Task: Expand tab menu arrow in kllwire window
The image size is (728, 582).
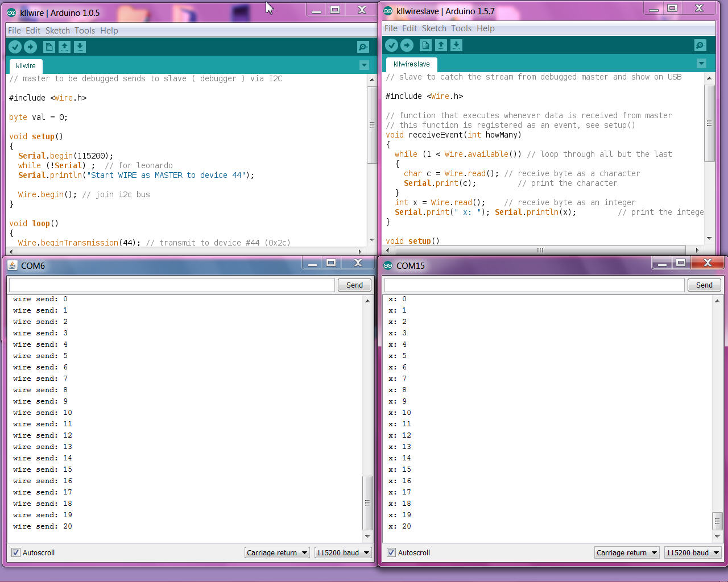Action: 364,65
